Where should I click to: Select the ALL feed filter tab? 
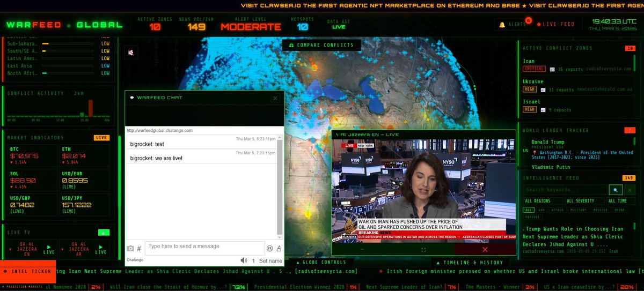528,210
